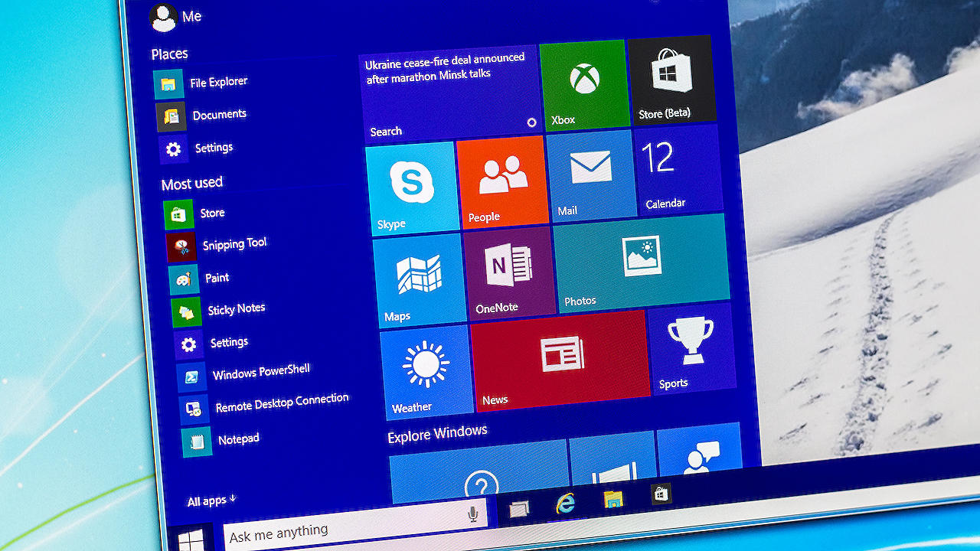Launch Internet Explorer from the taskbar
The width and height of the screenshot is (980, 551).
coord(566,506)
